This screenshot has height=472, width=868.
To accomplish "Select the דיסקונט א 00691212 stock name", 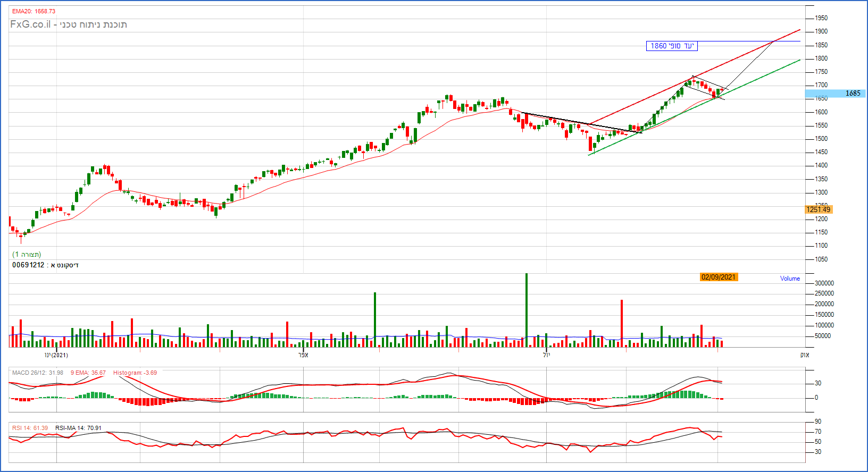I will (45, 265).
